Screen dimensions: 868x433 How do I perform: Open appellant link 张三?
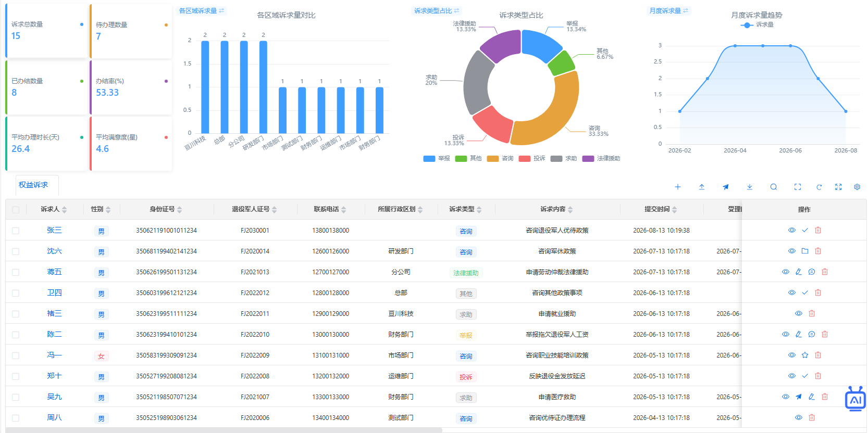click(54, 230)
